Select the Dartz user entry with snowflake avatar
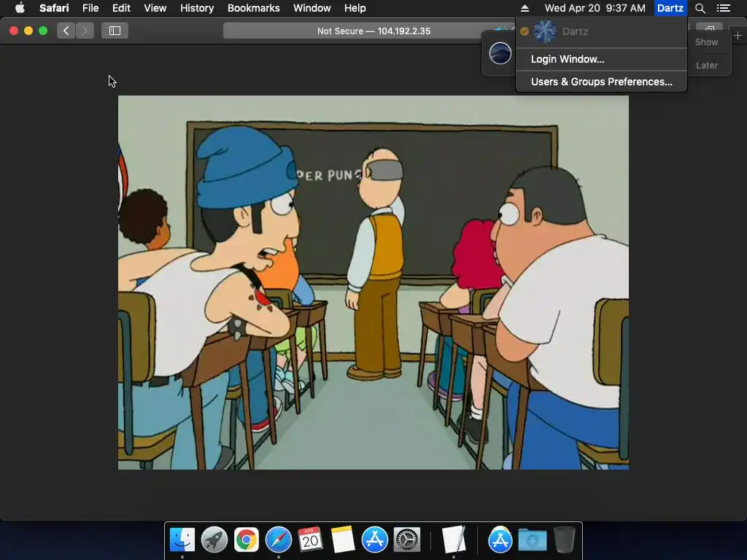This screenshot has height=560, width=747. (601, 31)
